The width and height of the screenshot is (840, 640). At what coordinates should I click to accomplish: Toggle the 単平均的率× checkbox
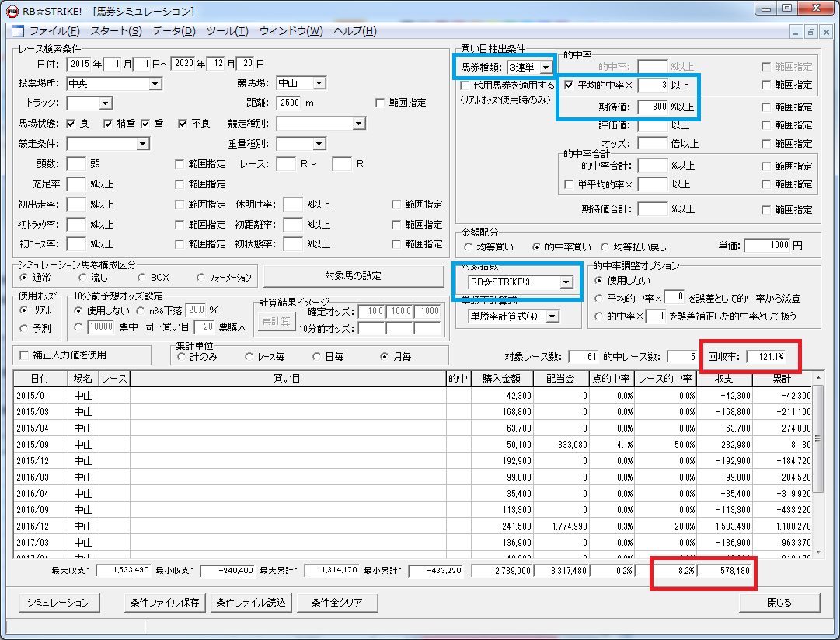coord(569,184)
